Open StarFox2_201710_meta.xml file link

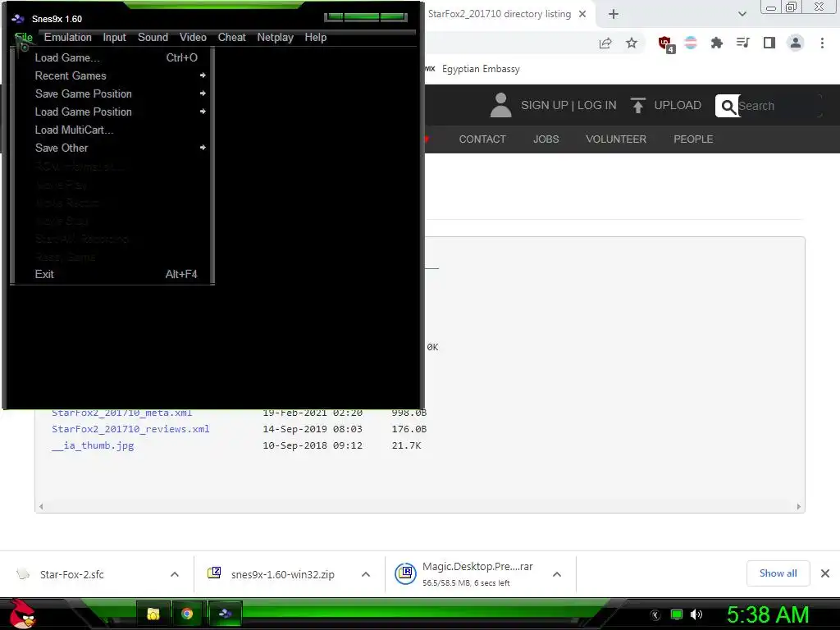122,413
